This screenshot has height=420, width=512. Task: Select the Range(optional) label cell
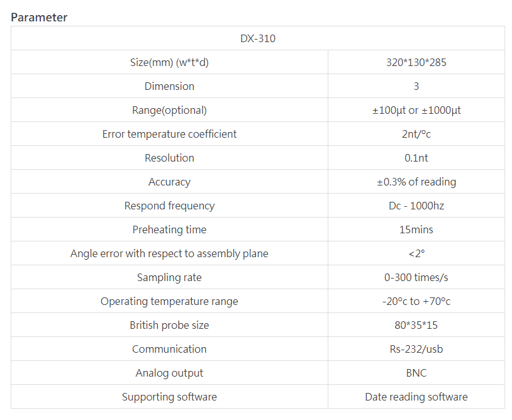169,110
